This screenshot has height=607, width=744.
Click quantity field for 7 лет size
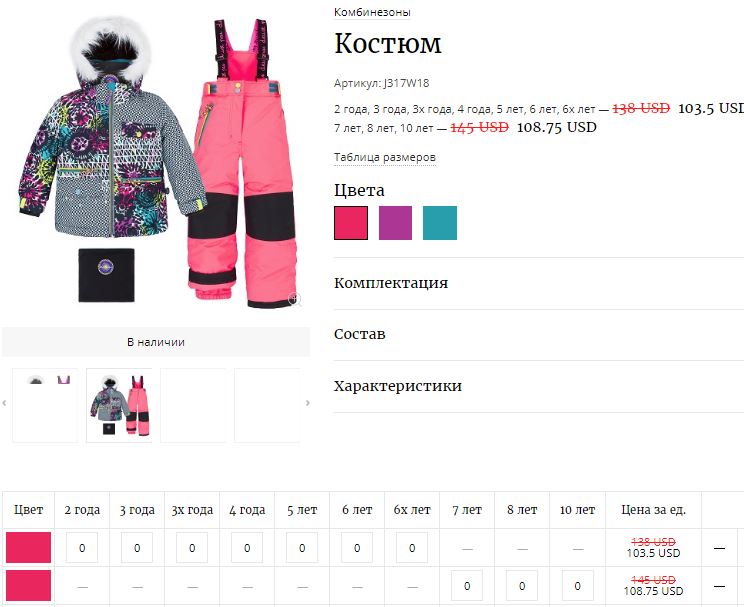[467, 586]
